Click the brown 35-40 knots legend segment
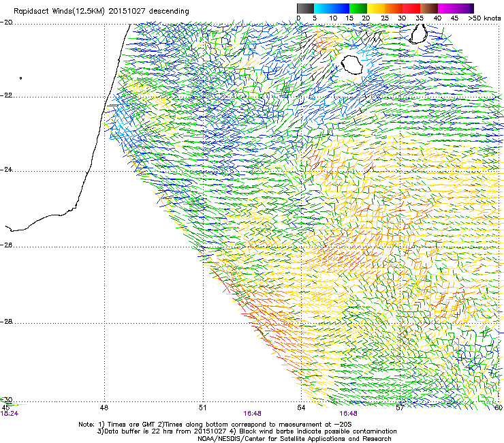 pos(429,8)
